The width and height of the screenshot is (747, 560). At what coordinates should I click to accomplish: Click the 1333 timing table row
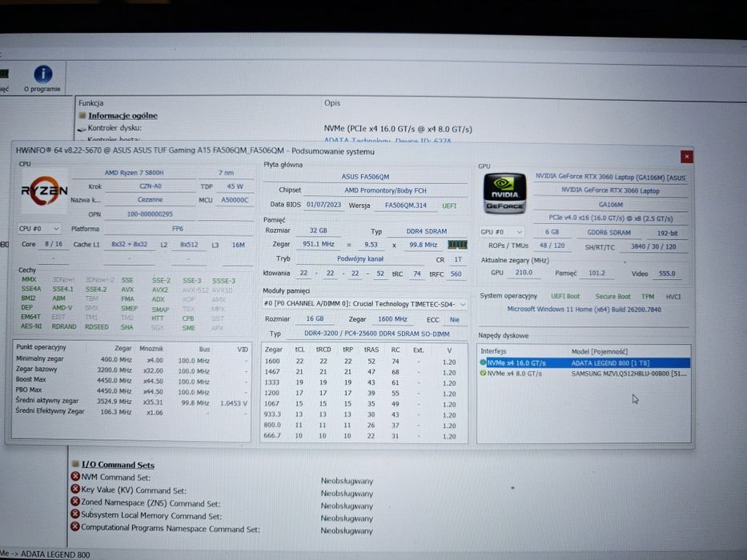point(364,382)
